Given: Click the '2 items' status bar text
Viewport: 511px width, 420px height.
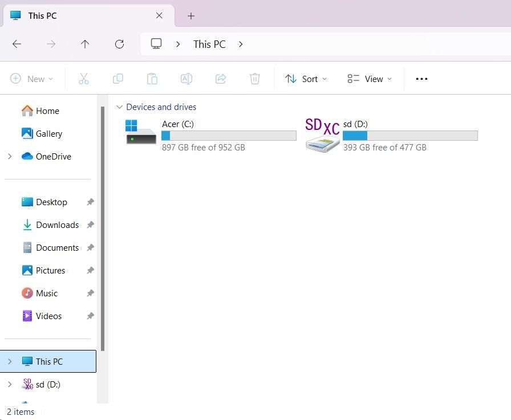Looking at the screenshot, I should pos(21,412).
